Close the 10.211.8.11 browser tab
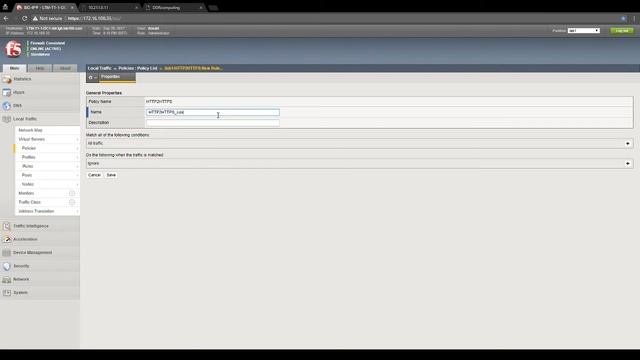The image size is (640, 360). pyautogui.click(x=136, y=7)
